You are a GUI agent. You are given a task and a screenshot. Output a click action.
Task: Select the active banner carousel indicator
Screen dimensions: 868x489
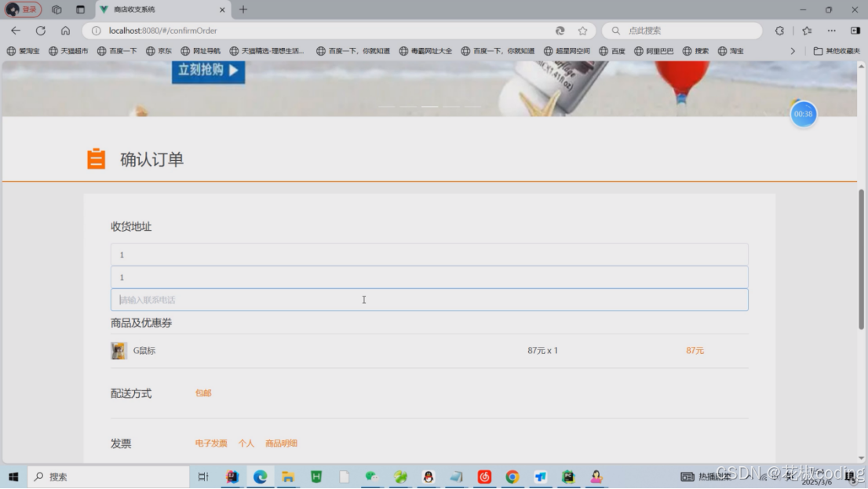429,106
